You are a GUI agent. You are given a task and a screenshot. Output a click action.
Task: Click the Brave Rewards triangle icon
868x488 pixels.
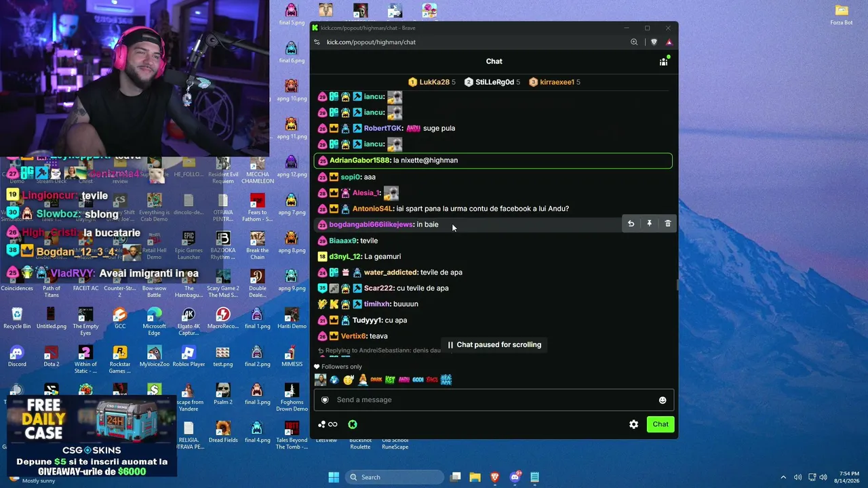tap(669, 42)
